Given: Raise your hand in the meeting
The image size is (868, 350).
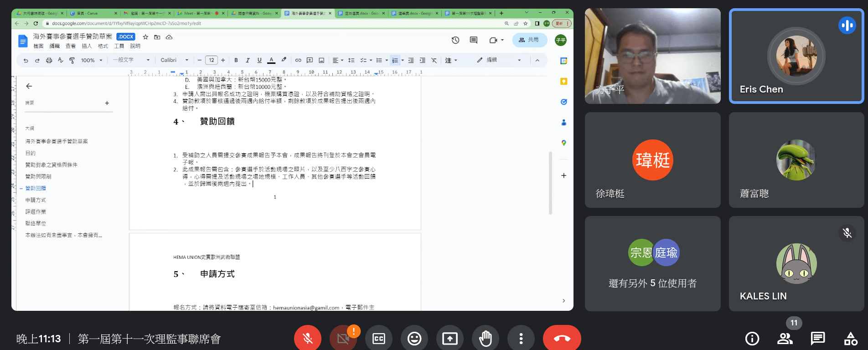Looking at the screenshot, I should [x=486, y=339].
